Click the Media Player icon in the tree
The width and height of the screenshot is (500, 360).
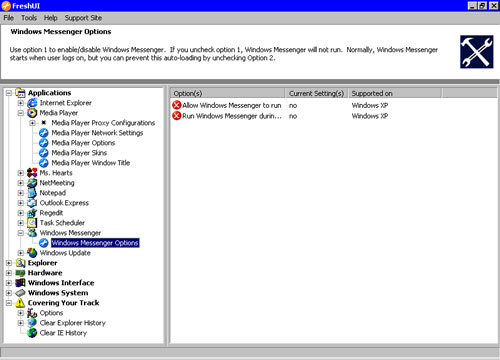(32, 113)
